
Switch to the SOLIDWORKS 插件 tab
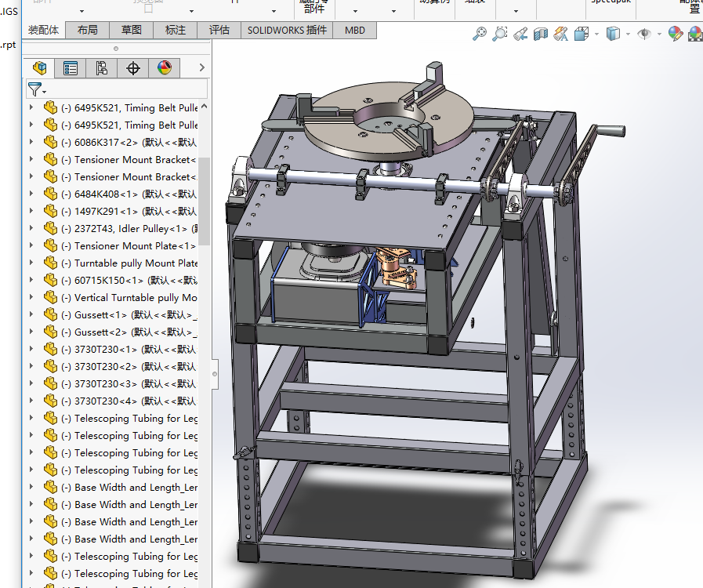[286, 31]
